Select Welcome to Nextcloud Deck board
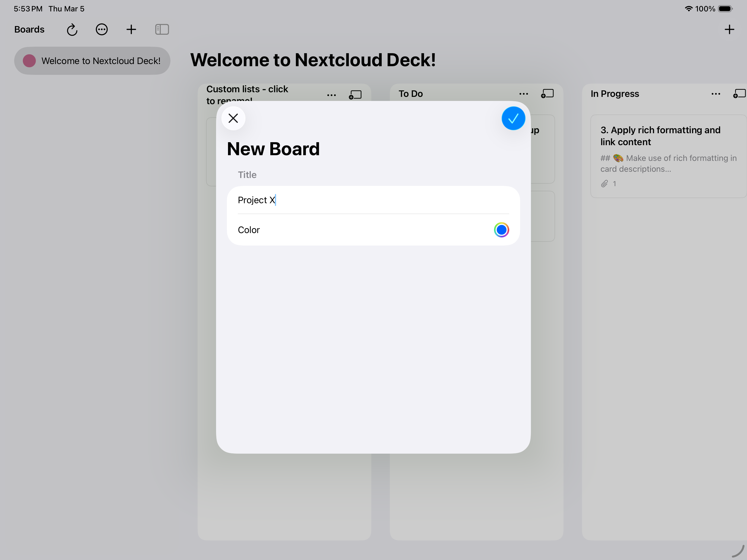Screen dimensions: 747x560 tap(92, 61)
